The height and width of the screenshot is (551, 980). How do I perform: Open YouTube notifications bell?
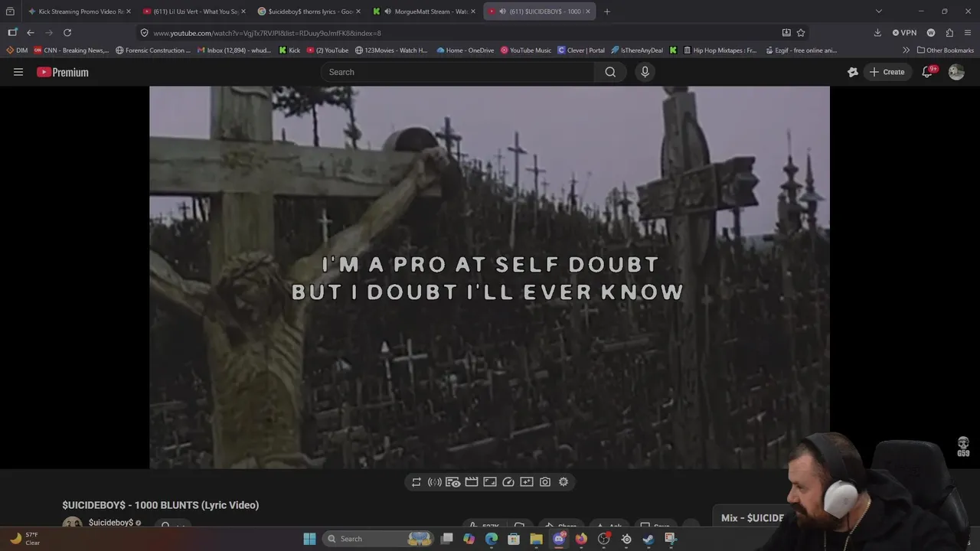(927, 72)
